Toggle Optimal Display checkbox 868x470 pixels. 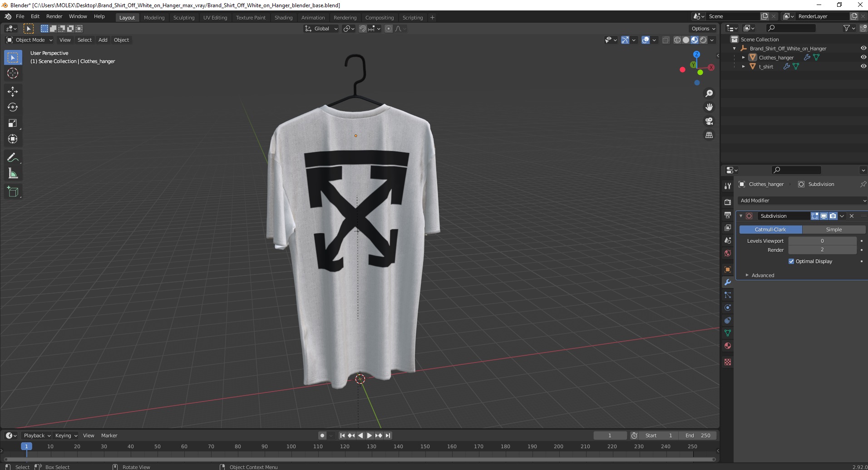click(x=791, y=261)
